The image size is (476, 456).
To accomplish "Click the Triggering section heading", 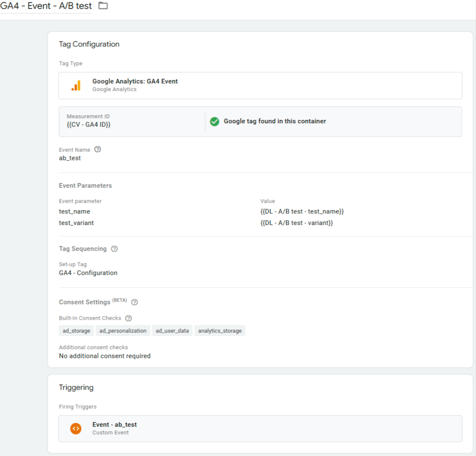I will point(76,388).
